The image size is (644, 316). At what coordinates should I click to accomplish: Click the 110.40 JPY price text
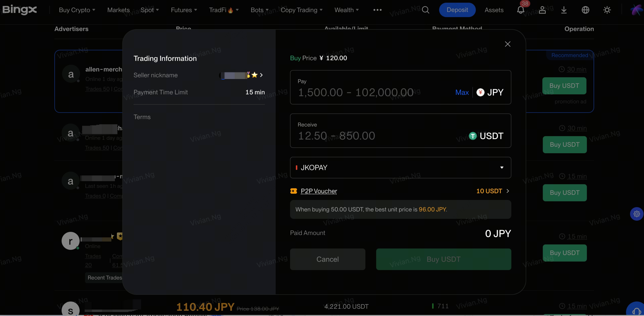[205, 307]
